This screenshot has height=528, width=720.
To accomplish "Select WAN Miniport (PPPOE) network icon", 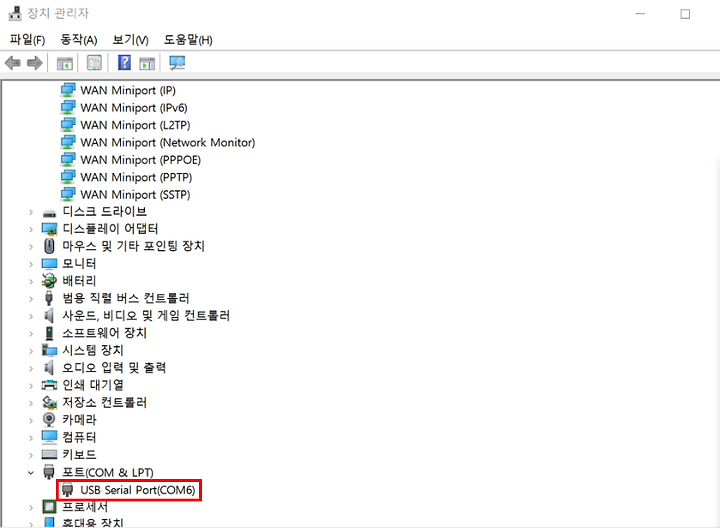I will click(x=68, y=160).
